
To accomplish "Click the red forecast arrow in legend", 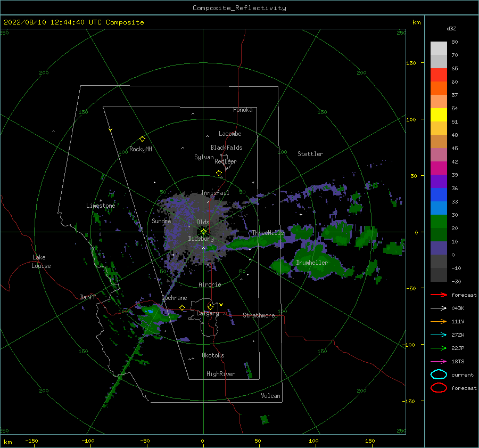I will click(x=439, y=295).
